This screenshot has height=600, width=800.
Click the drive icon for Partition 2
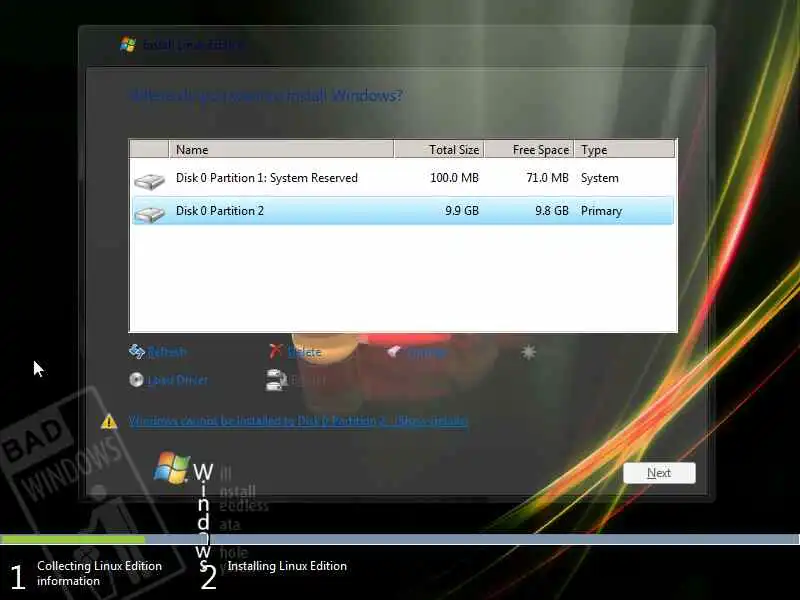point(149,214)
